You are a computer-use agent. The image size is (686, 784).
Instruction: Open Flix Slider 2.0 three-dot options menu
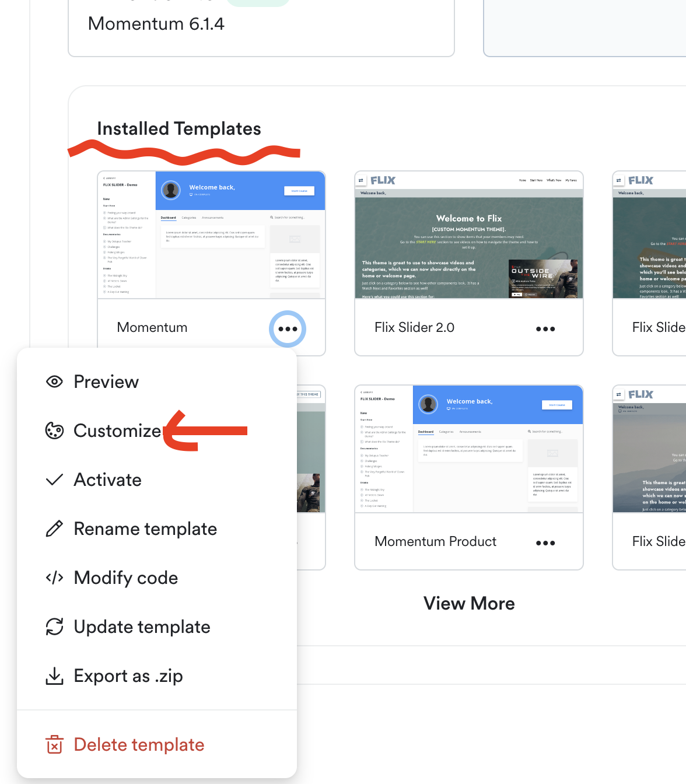[545, 329]
